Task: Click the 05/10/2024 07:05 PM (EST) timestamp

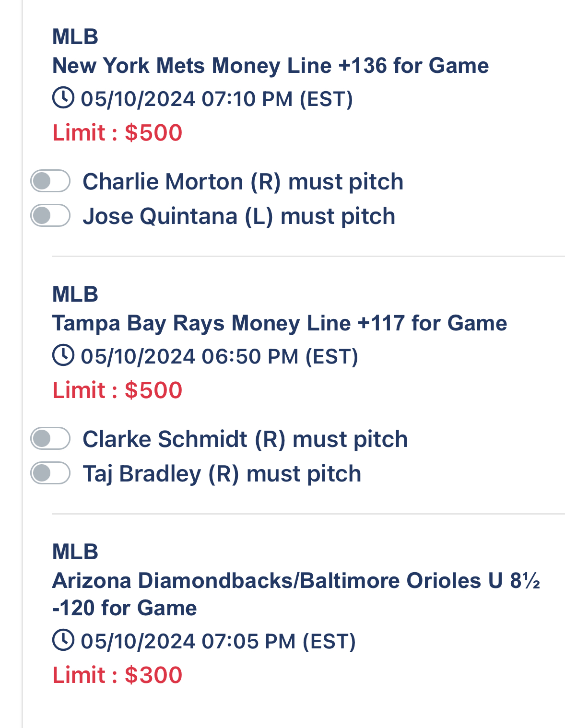Action: coord(218,641)
